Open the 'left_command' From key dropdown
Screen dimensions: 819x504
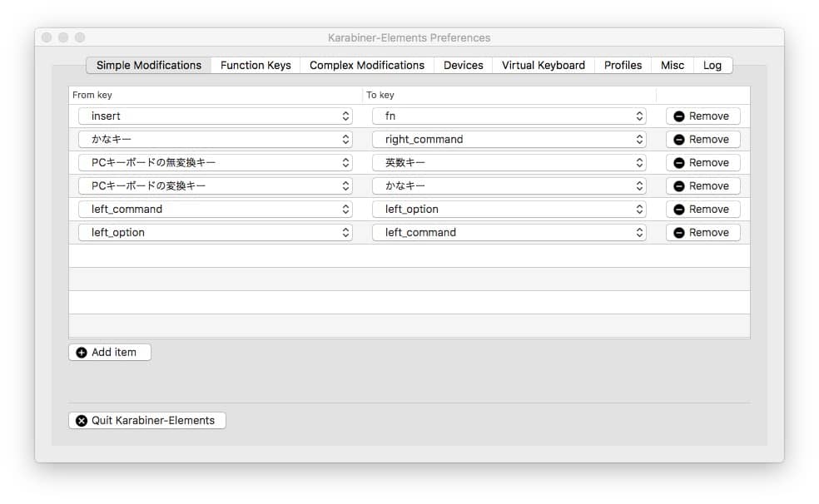[x=216, y=210]
